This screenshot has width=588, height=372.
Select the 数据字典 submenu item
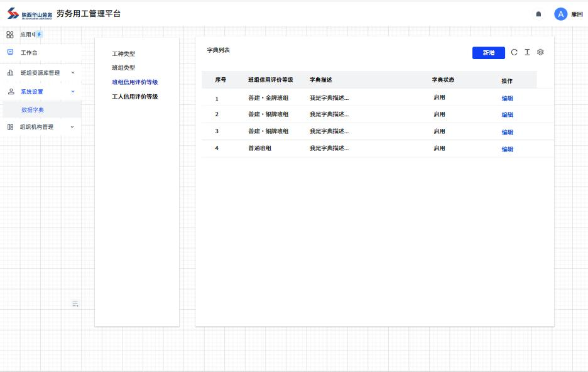point(33,110)
